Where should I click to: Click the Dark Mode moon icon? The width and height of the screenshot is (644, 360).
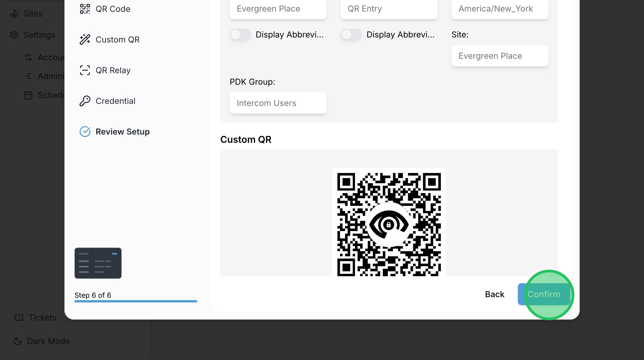(x=18, y=341)
